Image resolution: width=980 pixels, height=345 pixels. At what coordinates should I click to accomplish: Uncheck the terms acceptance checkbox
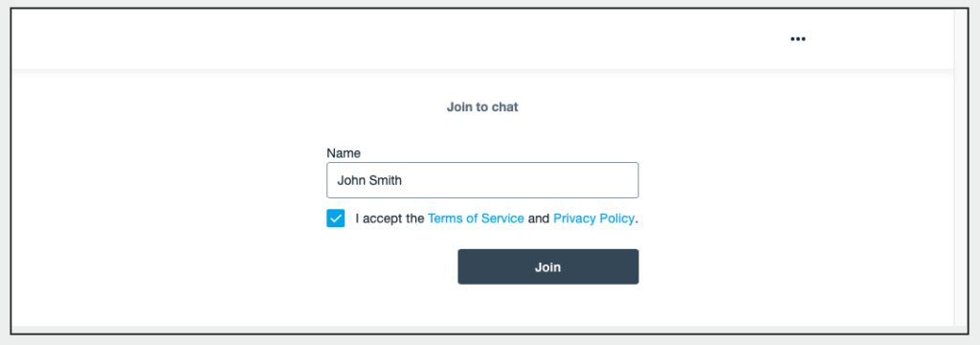(336, 218)
